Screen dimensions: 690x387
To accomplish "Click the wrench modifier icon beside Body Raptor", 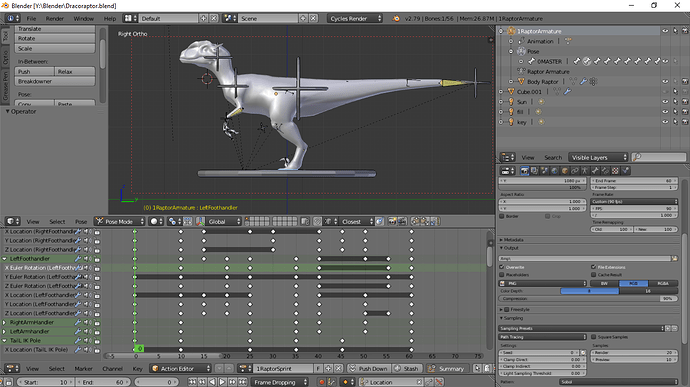I will click(x=583, y=81).
